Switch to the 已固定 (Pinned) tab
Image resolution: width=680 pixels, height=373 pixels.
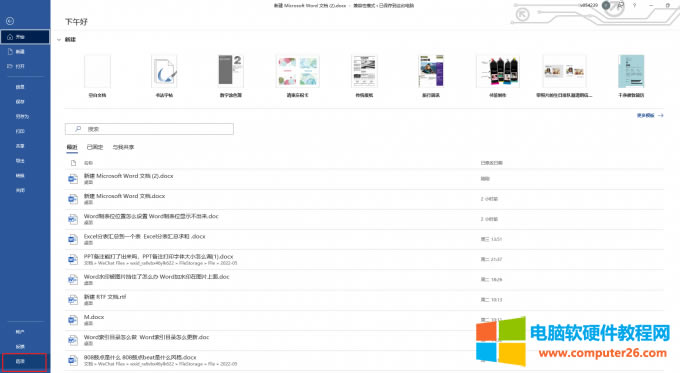95,147
